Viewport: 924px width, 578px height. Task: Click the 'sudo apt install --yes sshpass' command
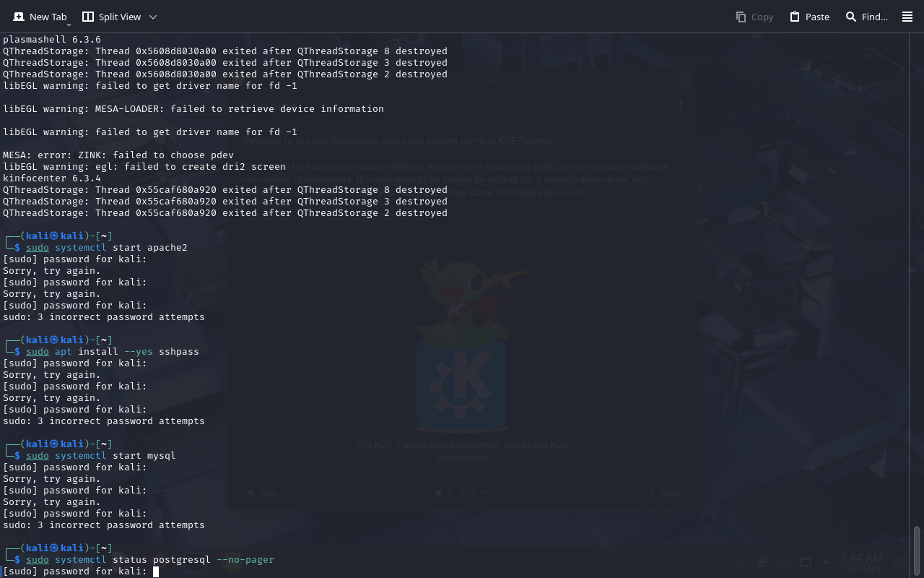point(113,352)
